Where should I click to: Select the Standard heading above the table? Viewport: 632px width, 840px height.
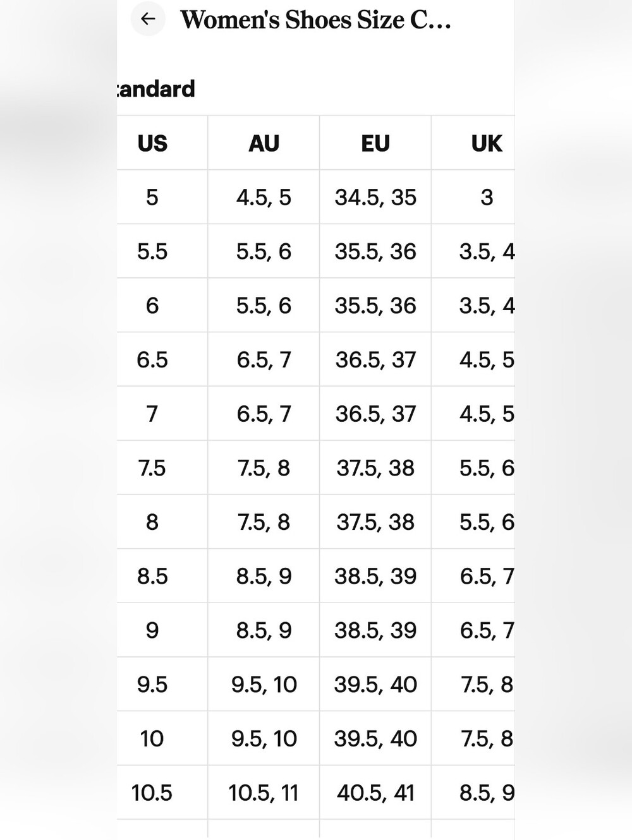click(156, 89)
